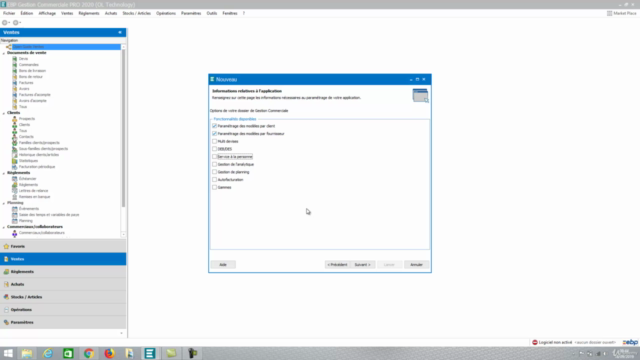
Task: Open the Stocks / Articles menu
Action: click(136, 13)
